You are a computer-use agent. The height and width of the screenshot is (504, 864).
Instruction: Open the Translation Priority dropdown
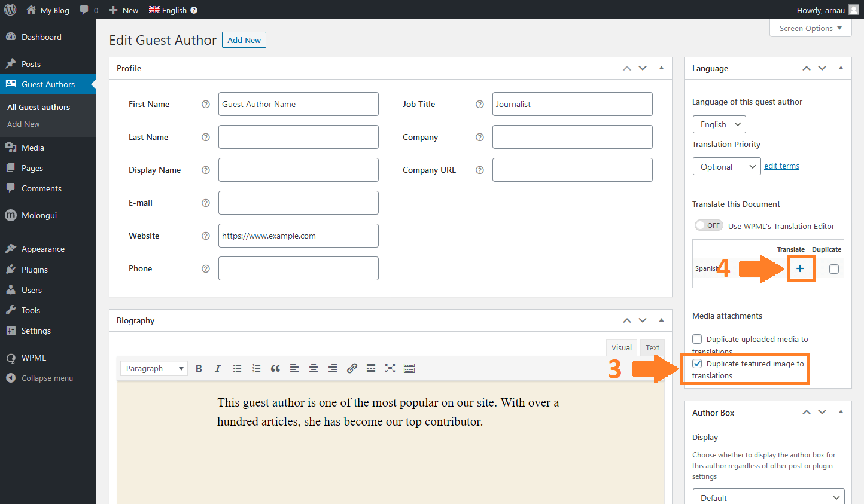pos(726,167)
